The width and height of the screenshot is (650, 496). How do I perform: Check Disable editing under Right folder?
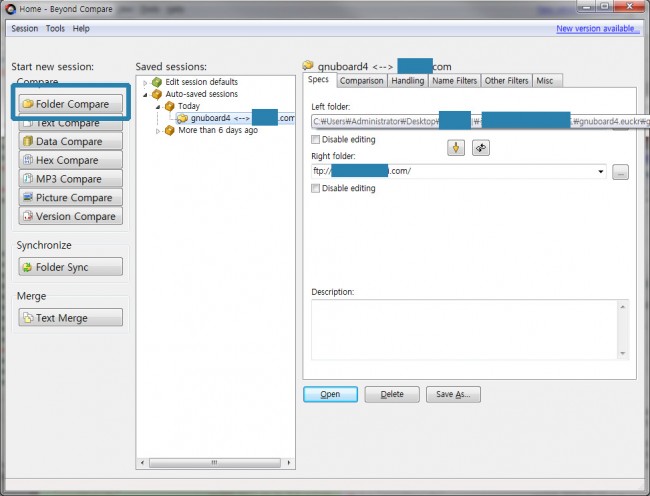coord(317,188)
